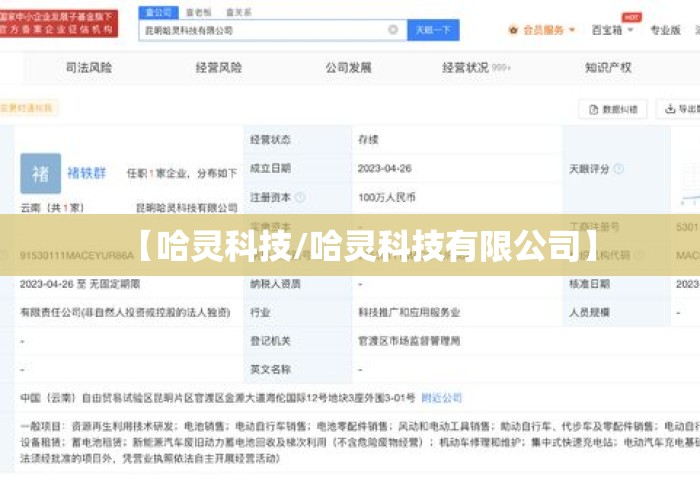Select the 存续 business status value
700x490 pixels.
click(368, 140)
